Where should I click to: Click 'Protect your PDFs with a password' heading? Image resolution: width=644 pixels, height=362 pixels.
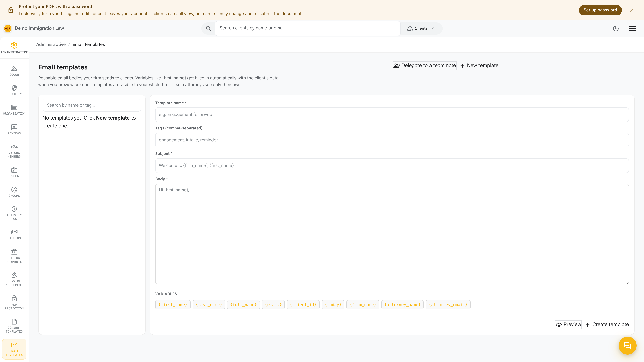pyautogui.click(x=55, y=7)
